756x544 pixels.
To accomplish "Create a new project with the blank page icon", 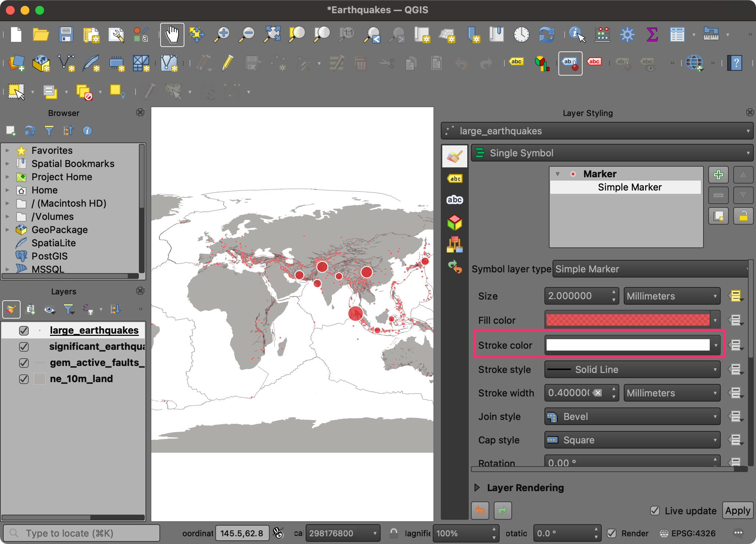I will (x=16, y=35).
